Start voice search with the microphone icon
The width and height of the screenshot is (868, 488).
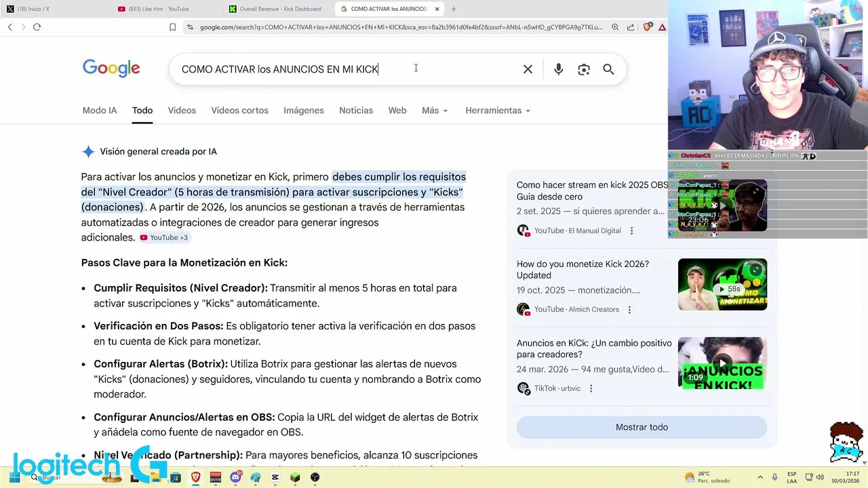point(558,69)
